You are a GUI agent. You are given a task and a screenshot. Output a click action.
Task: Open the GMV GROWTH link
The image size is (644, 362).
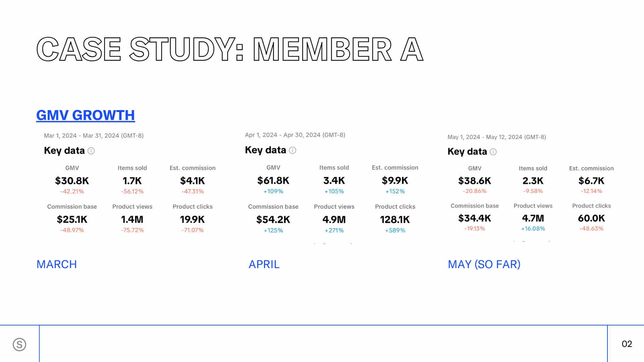(86, 115)
